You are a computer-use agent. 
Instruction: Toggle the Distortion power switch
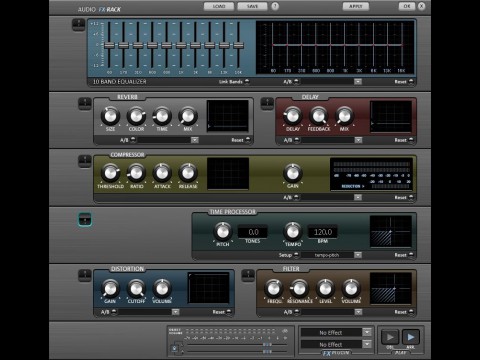(85, 275)
